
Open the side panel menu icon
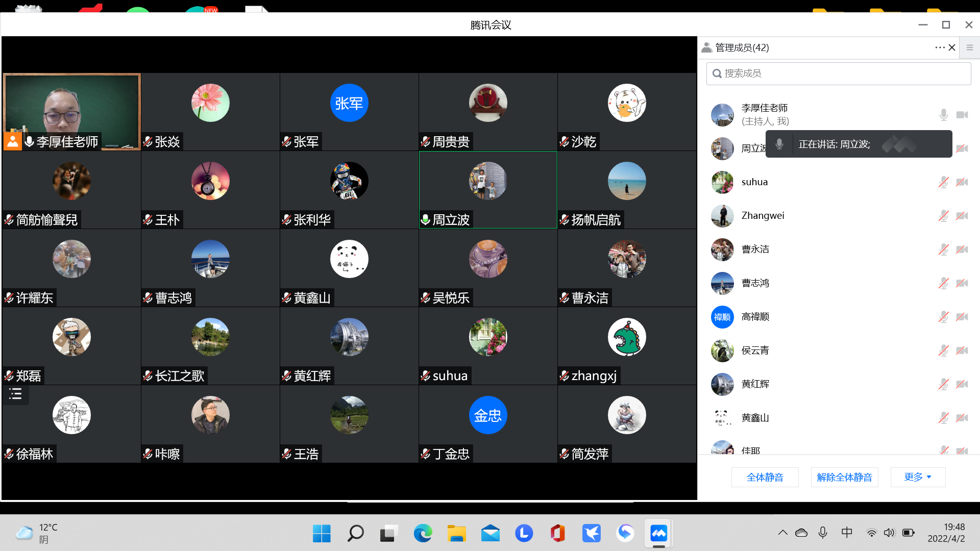coord(970,47)
